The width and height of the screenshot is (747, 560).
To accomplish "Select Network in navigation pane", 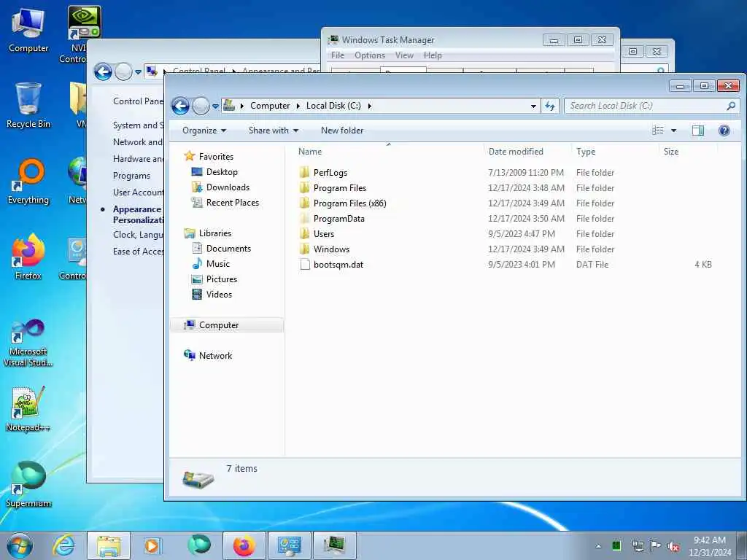I will click(215, 356).
